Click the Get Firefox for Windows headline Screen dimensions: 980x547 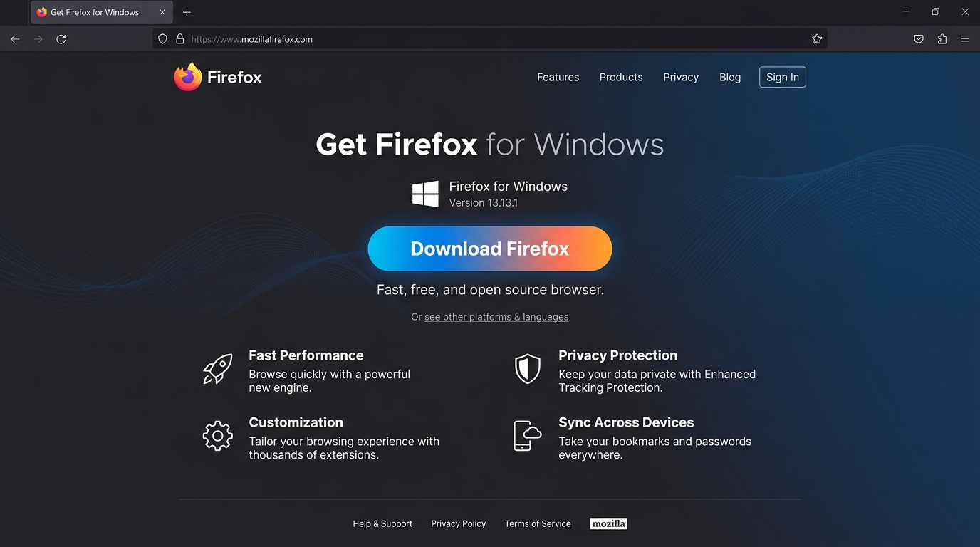(x=490, y=145)
